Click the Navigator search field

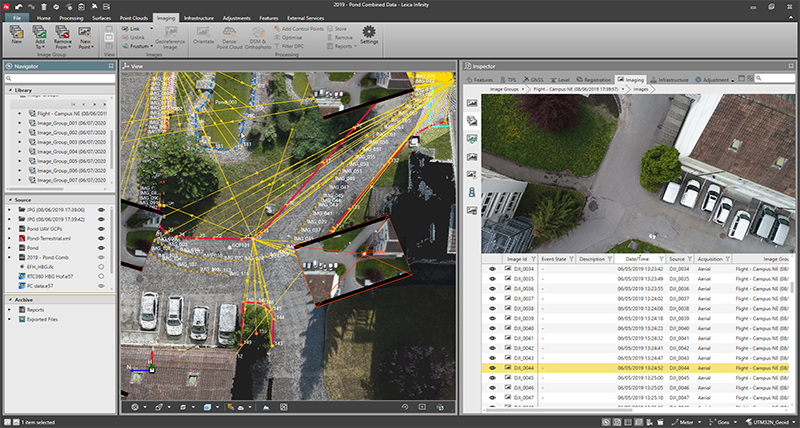tap(60, 78)
